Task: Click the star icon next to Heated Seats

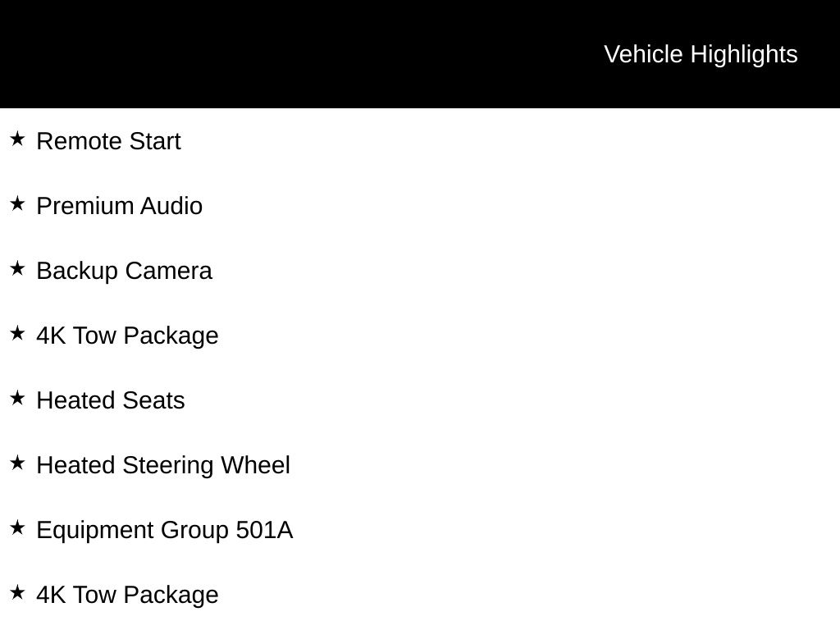Action: tap(17, 398)
